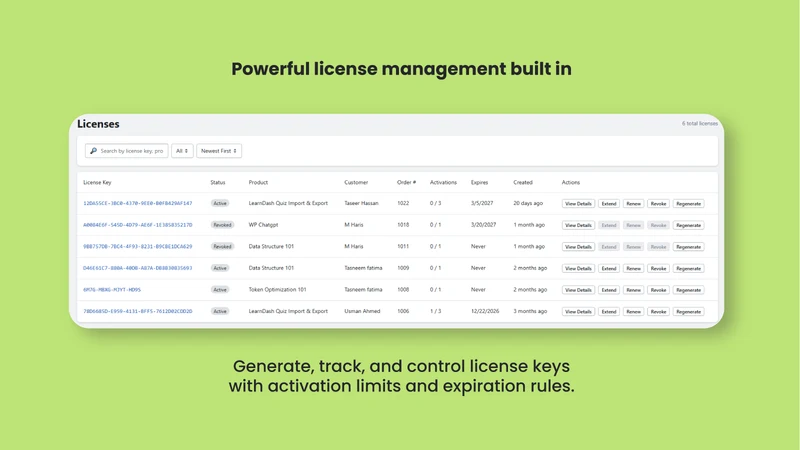
Task: Click the Licenses page heading
Action: 98,124
